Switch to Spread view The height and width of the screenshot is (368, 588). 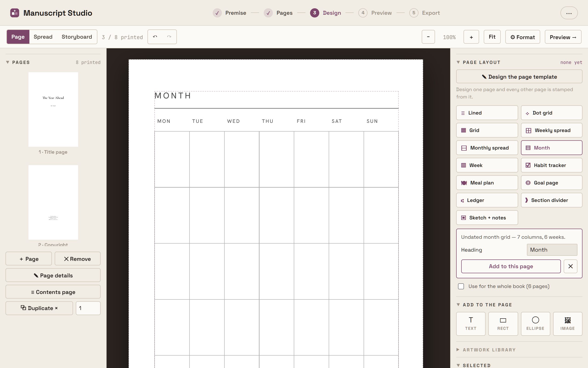coord(43,37)
